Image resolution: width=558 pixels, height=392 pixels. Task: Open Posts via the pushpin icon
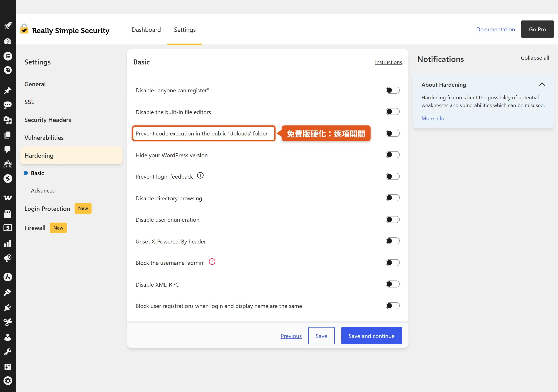(8, 90)
